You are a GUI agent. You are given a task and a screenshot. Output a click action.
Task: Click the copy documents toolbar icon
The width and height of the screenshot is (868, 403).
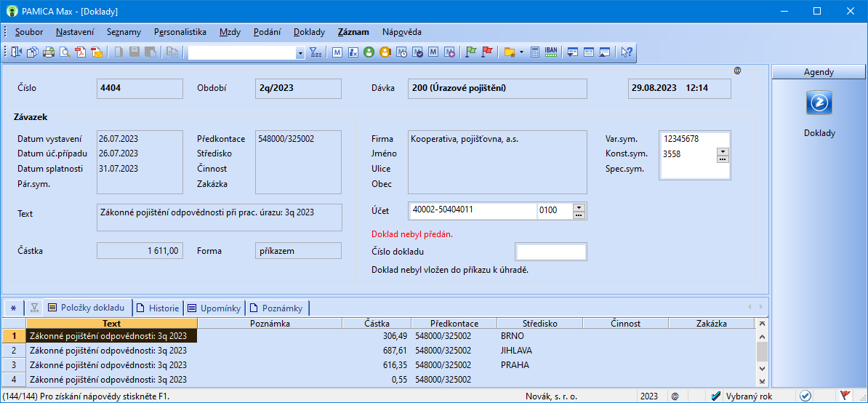pos(32,52)
